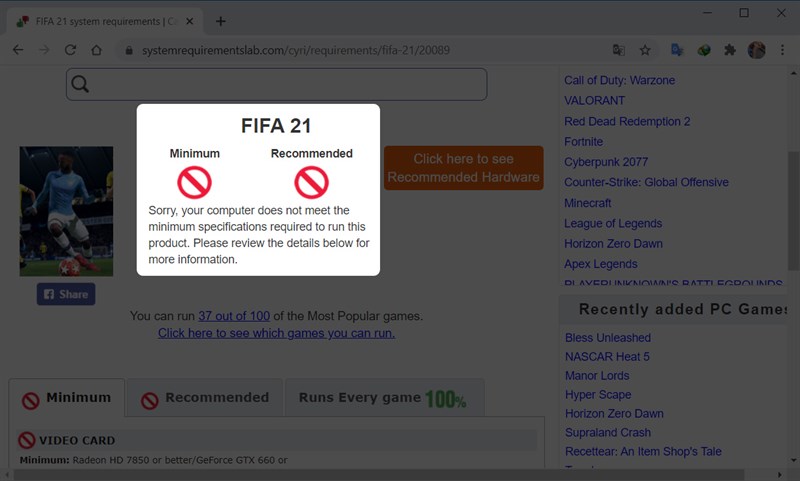Click the translate page icon in address bar

click(619, 50)
